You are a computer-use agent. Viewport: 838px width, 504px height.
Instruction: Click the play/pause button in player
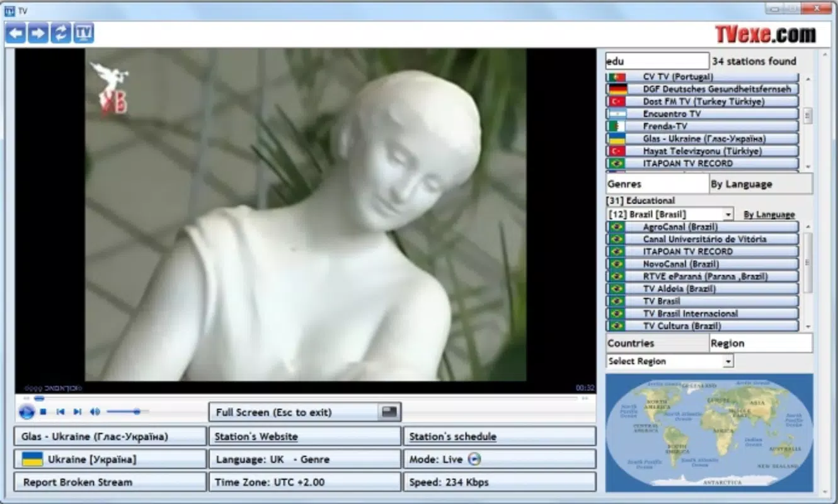tap(26, 412)
